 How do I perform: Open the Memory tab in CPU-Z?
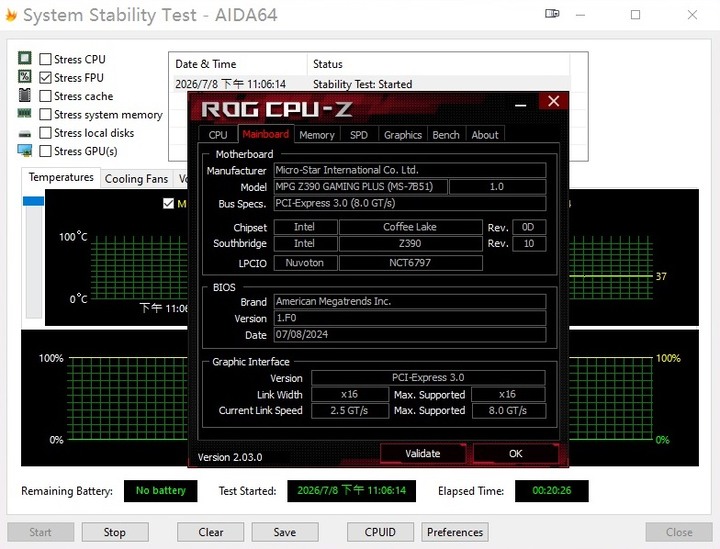[x=317, y=135]
